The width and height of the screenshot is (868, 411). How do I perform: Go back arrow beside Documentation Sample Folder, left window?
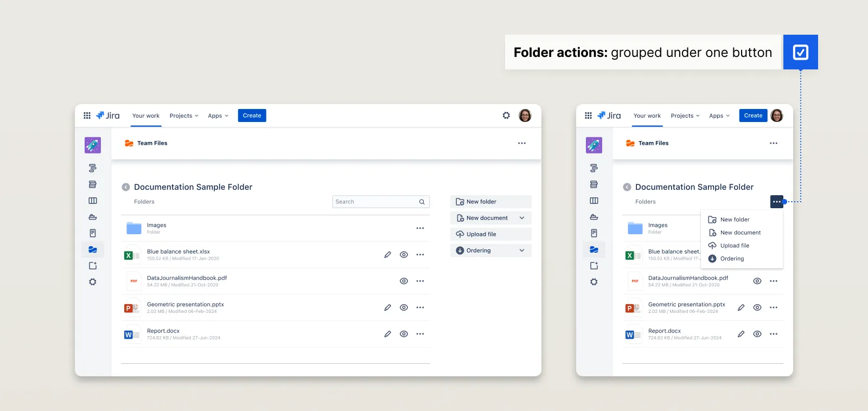point(126,187)
